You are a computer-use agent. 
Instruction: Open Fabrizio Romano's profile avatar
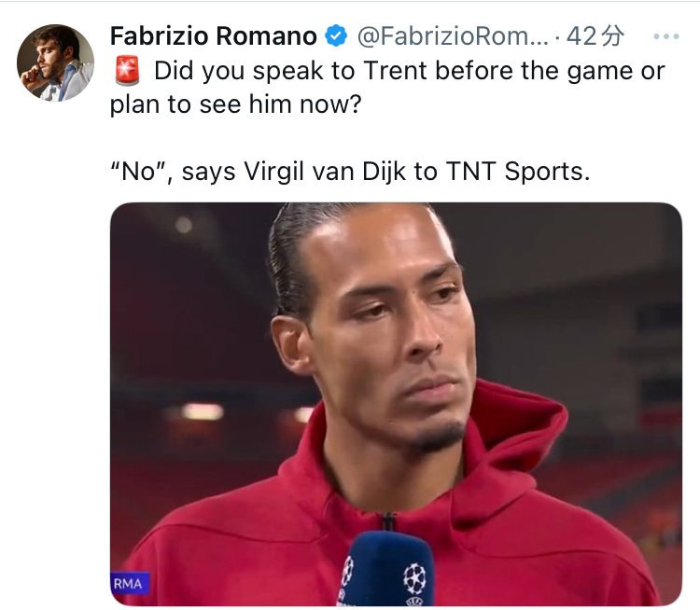tap(55, 62)
